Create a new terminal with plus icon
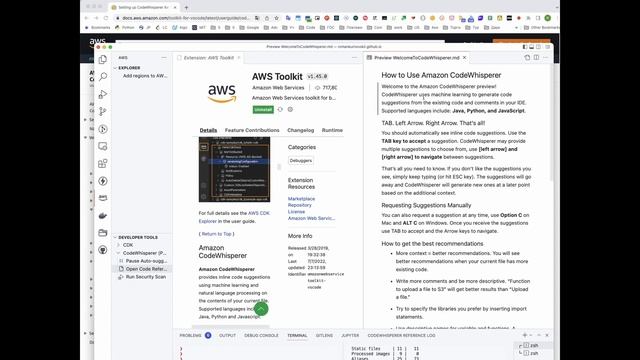 pos(524,335)
